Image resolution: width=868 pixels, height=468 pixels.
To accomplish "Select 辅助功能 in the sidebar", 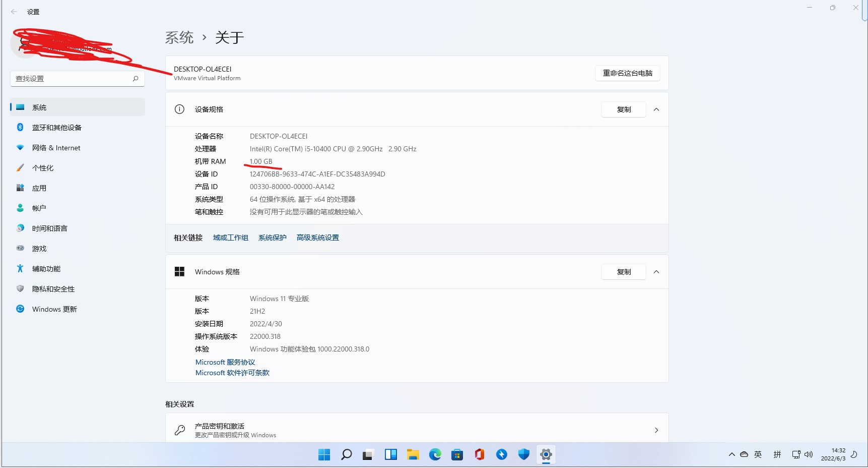I will coord(78,269).
